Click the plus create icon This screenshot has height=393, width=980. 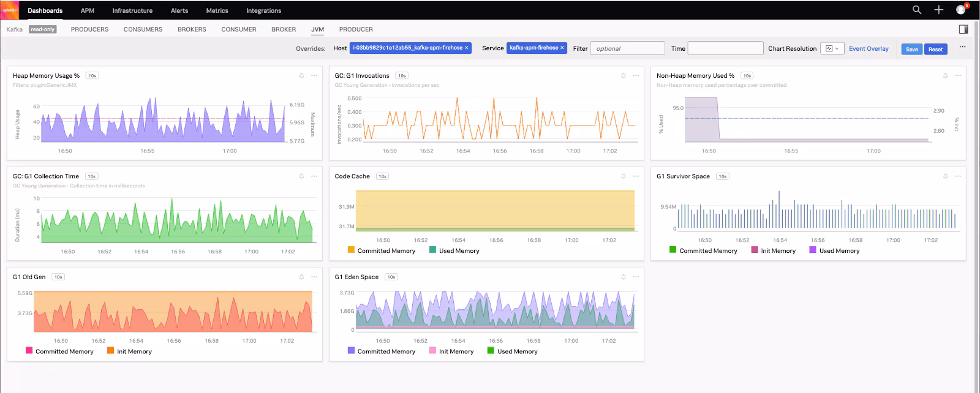tap(938, 10)
